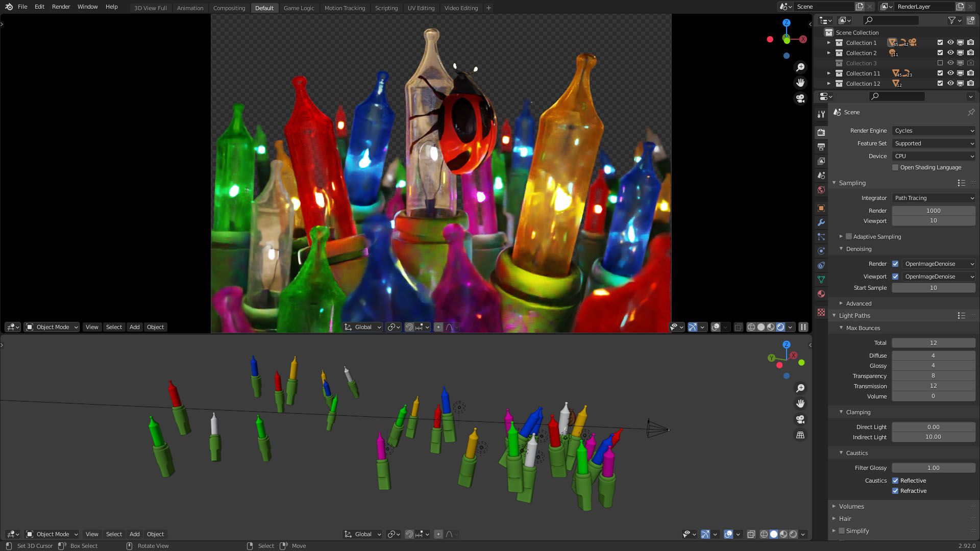Viewport: 980px width, 551px height.
Task: Click zoom magnifier icon in upper viewport
Action: pyautogui.click(x=800, y=67)
